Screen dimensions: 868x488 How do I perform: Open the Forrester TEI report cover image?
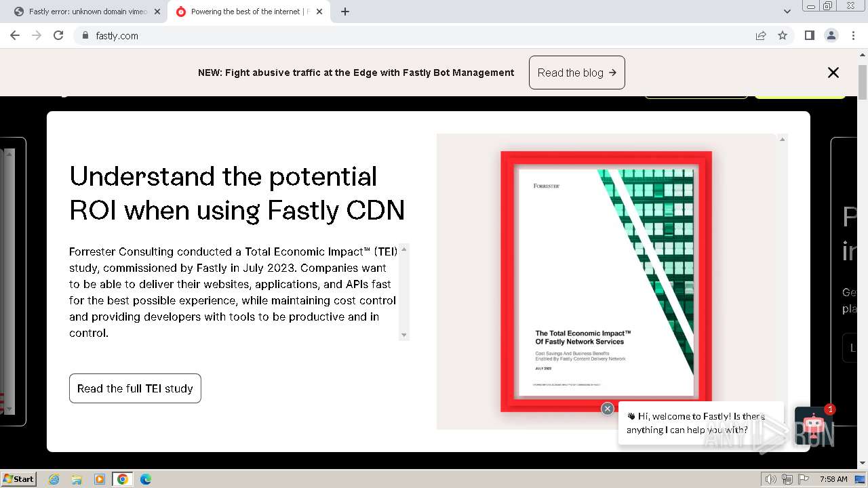(606, 281)
